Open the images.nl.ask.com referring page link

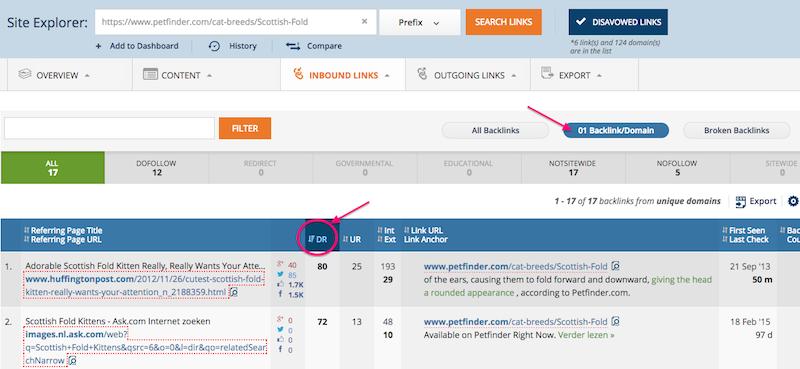point(145,348)
